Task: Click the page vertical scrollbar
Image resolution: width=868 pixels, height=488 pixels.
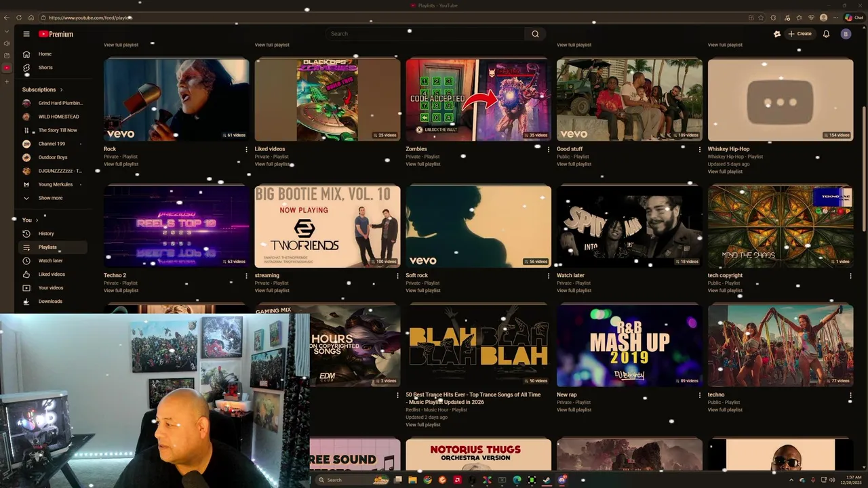Action: point(864,169)
